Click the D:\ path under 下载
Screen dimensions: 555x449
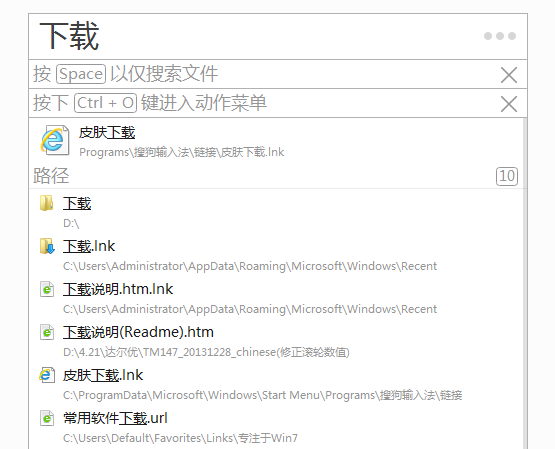tap(71, 224)
